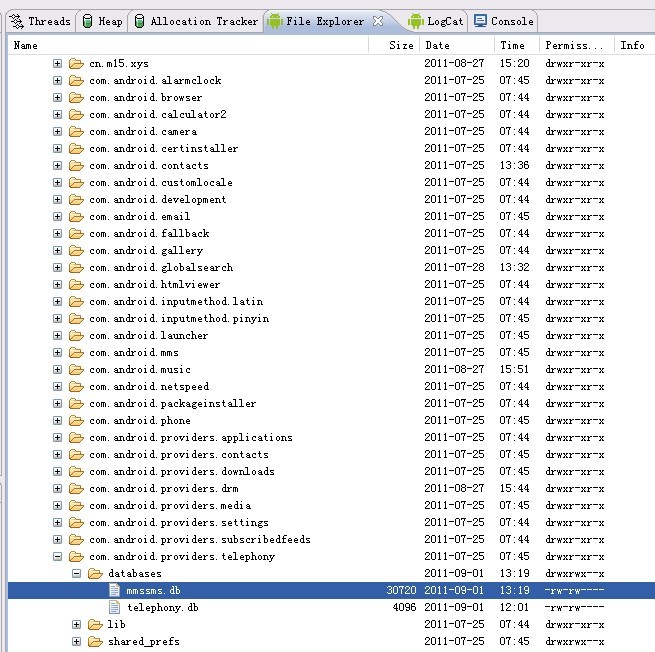Switch to the LogCat tab

click(436, 21)
